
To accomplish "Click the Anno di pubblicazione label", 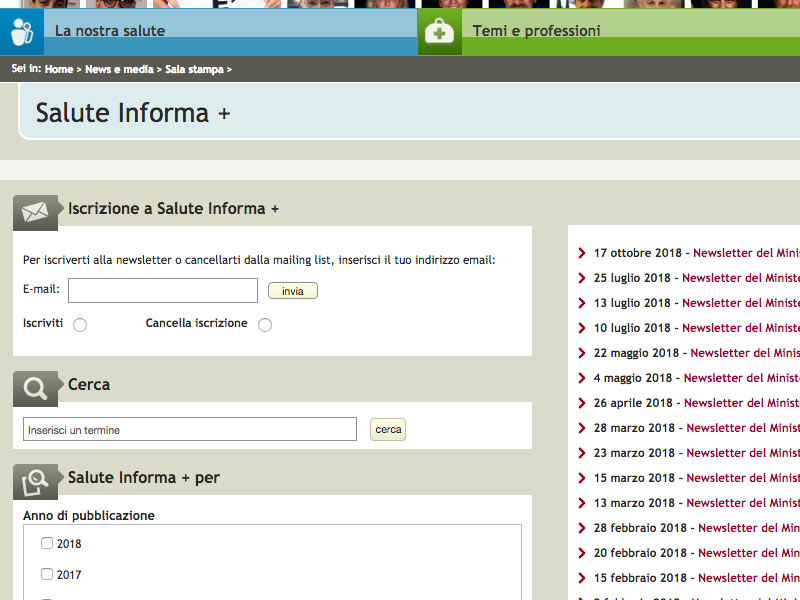I will [x=89, y=516].
